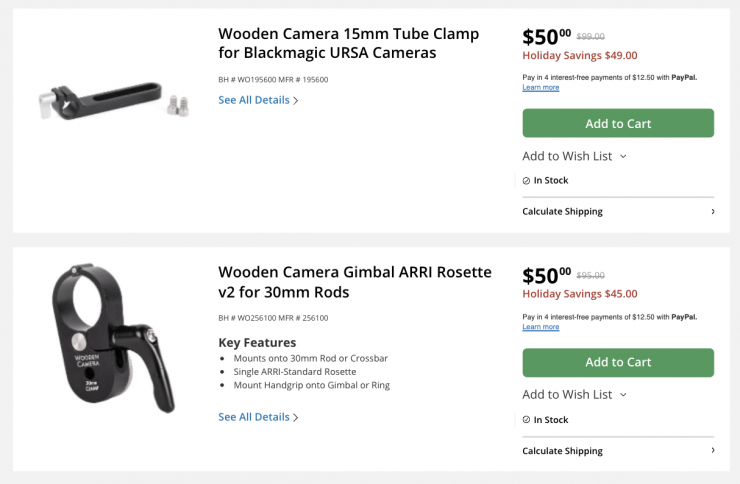740x484 pixels.
Task: Click the wish list down arrow for Tube Clamp
Action: click(623, 156)
